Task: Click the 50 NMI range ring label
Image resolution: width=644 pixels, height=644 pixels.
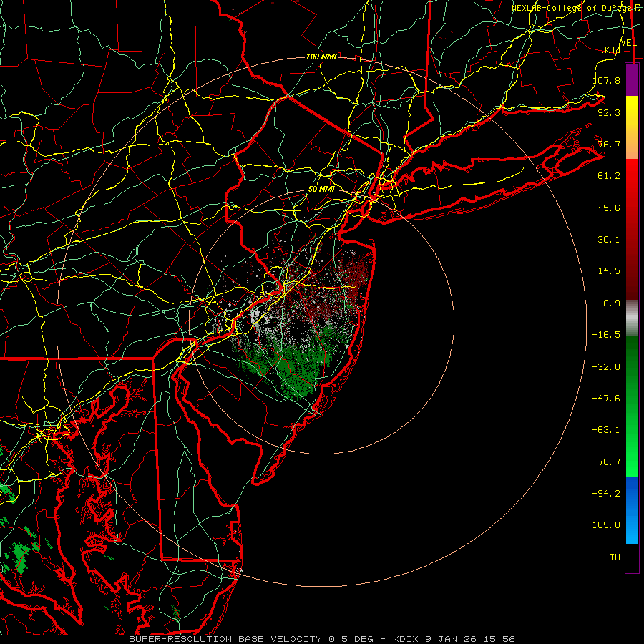Action: click(321, 190)
